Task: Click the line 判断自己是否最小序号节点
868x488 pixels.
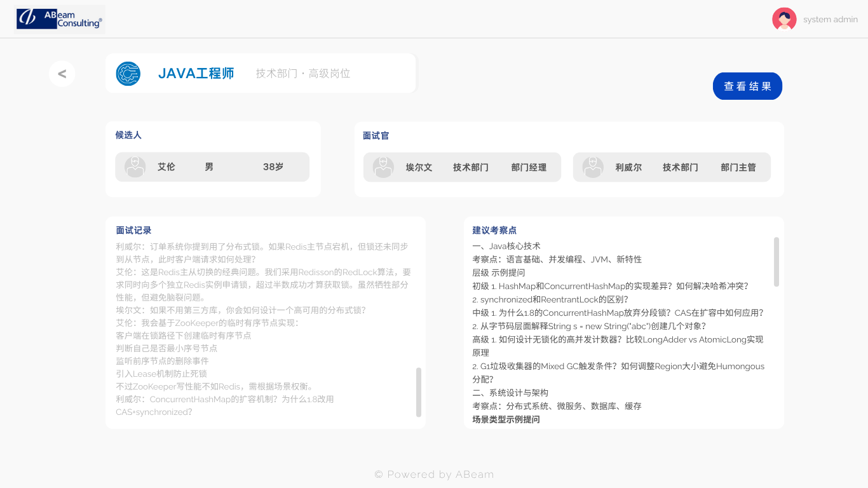Action: coord(166,348)
